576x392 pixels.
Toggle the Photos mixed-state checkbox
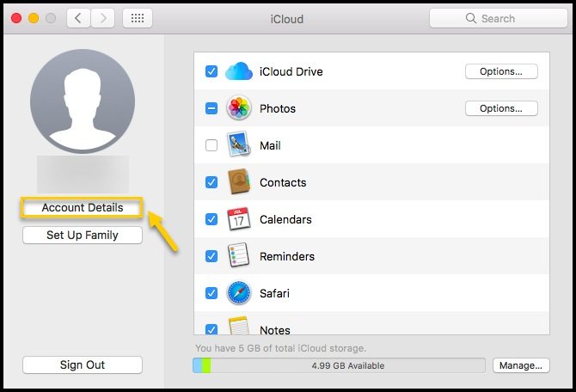pos(211,108)
